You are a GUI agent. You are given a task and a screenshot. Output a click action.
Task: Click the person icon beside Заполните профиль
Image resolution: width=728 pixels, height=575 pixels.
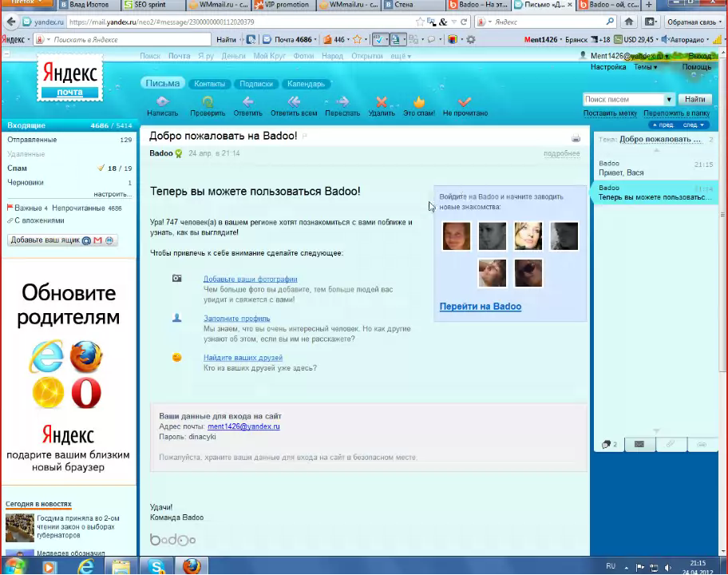pos(177,318)
